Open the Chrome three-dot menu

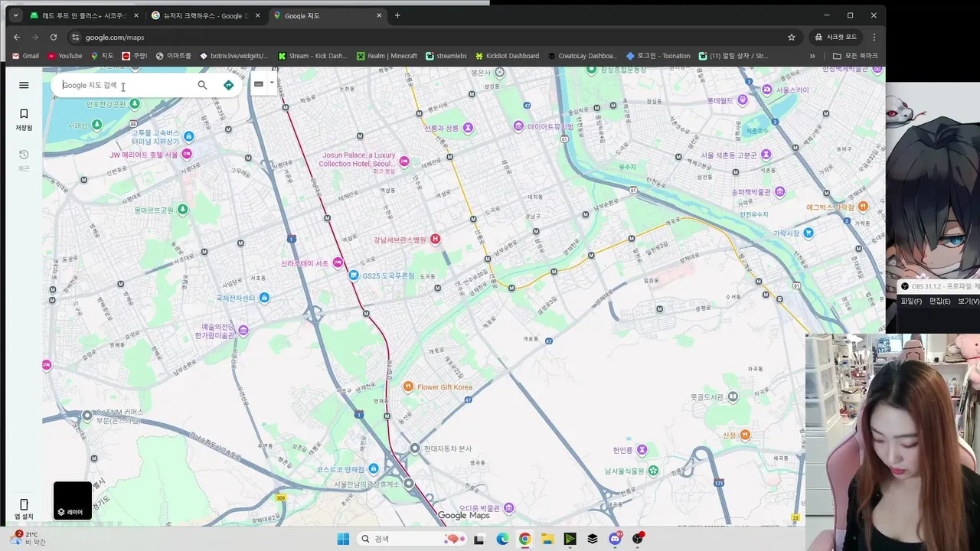[x=874, y=37]
